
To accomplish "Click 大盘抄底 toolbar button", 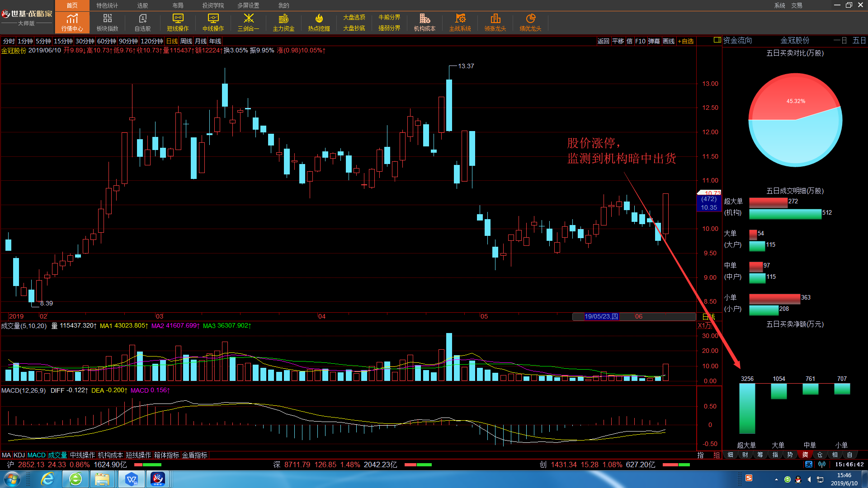I will (354, 28).
